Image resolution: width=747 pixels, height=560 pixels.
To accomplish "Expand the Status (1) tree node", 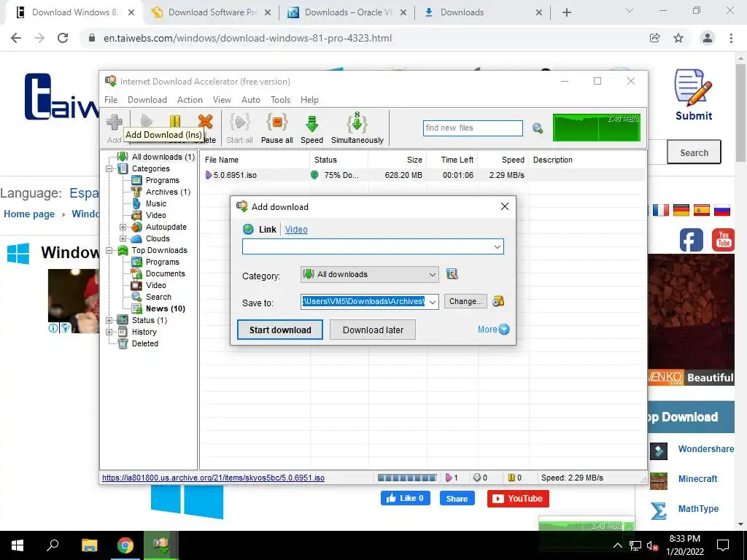I will (x=109, y=321).
